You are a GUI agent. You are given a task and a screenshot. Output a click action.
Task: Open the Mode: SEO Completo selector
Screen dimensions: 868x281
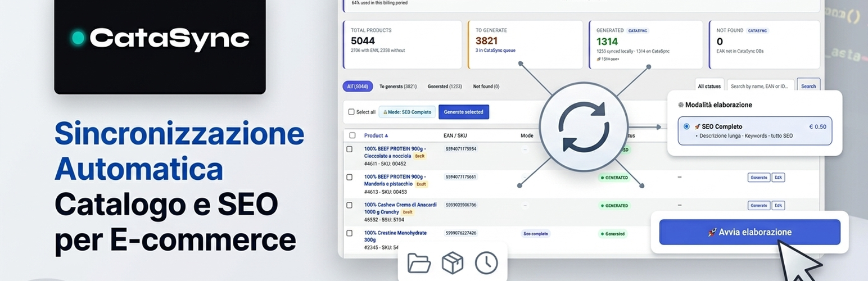pos(407,112)
